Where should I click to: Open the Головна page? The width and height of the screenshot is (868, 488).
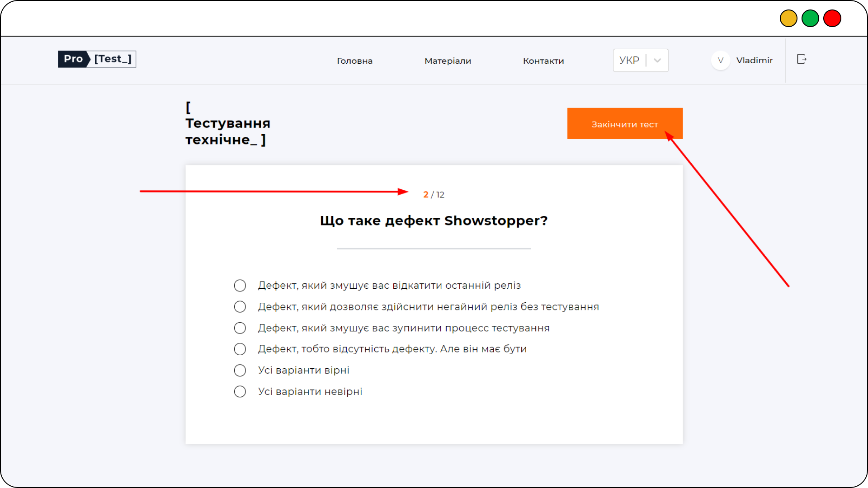coord(354,61)
